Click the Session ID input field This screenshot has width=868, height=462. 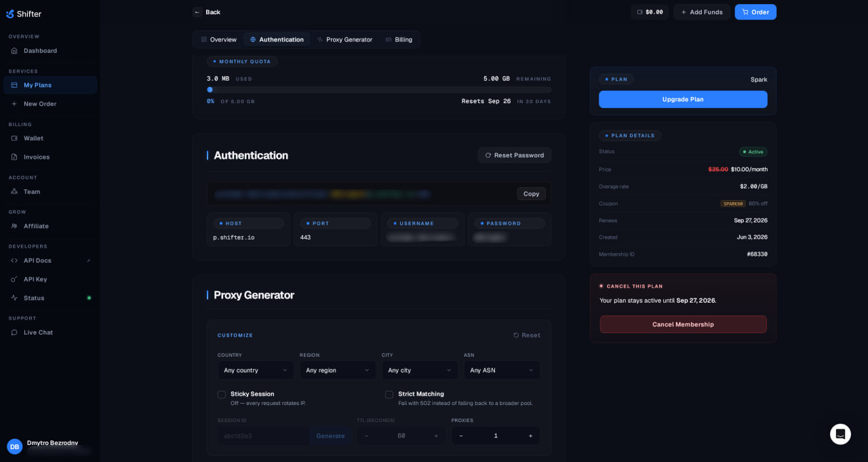click(x=264, y=436)
